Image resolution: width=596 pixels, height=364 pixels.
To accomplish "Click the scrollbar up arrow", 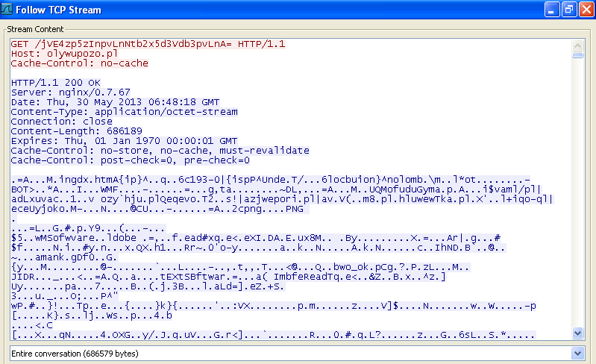I will coord(577,43).
